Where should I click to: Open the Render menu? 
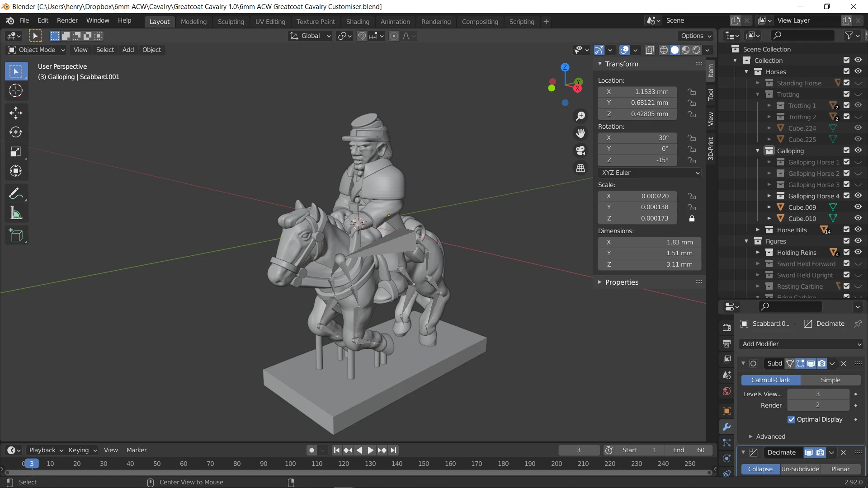[67, 21]
